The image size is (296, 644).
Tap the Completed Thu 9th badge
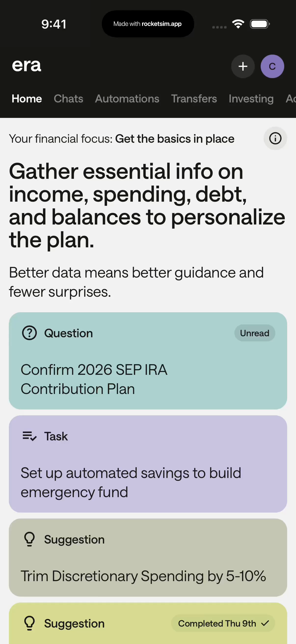tap(223, 624)
